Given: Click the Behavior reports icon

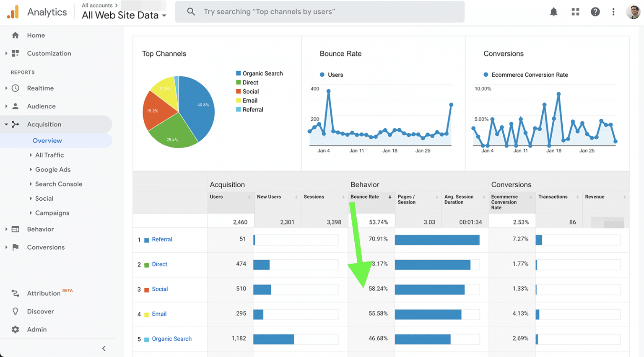Looking at the screenshot, I should point(15,229).
